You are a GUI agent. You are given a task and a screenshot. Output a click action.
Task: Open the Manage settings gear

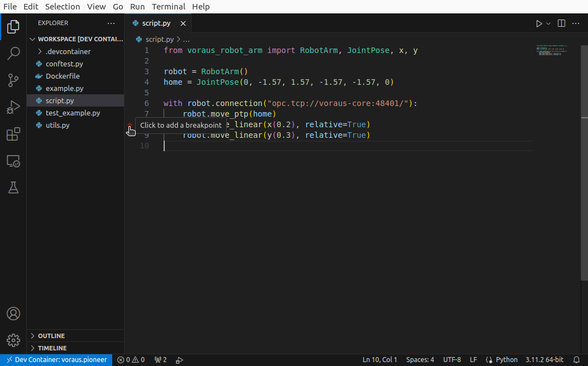(x=13, y=340)
